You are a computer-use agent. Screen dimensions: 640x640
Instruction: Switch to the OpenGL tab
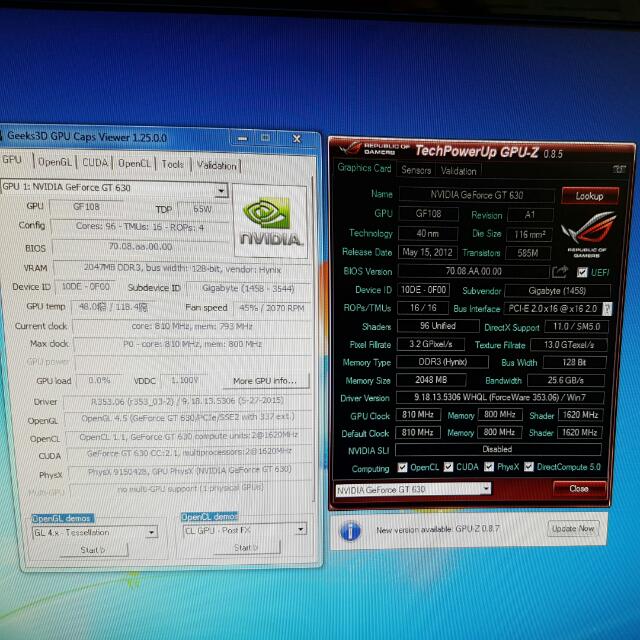tap(55, 162)
